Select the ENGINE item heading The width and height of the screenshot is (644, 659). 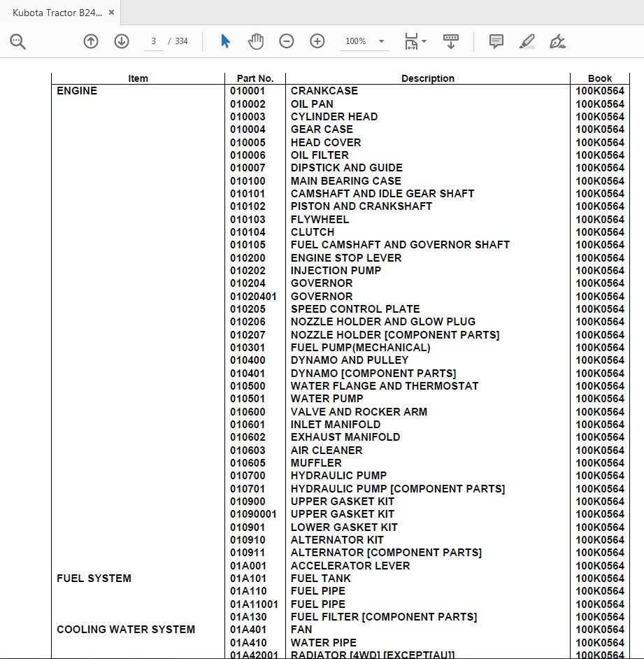pyautogui.click(x=77, y=91)
